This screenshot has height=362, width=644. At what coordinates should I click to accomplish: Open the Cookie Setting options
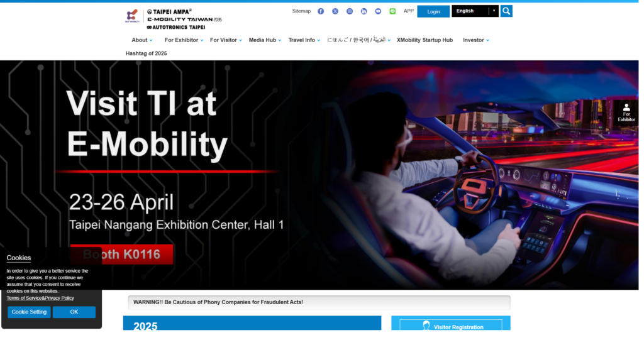point(29,312)
